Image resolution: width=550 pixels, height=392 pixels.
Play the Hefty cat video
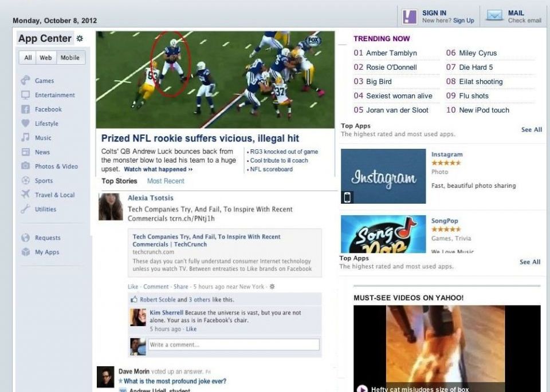[362, 389]
